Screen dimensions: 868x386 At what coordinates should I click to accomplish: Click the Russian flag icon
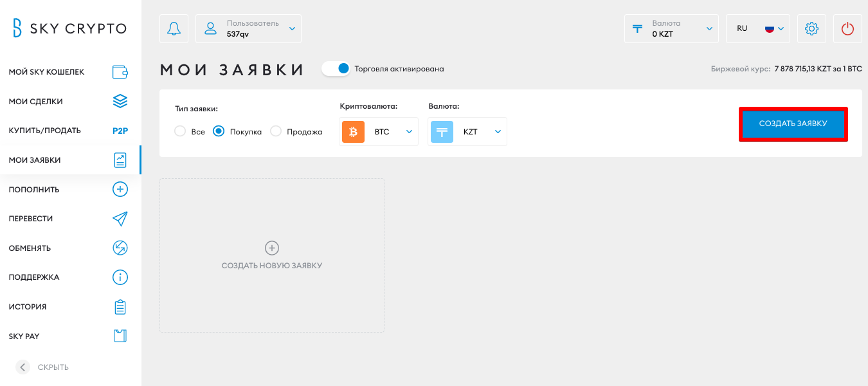pyautogui.click(x=770, y=28)
